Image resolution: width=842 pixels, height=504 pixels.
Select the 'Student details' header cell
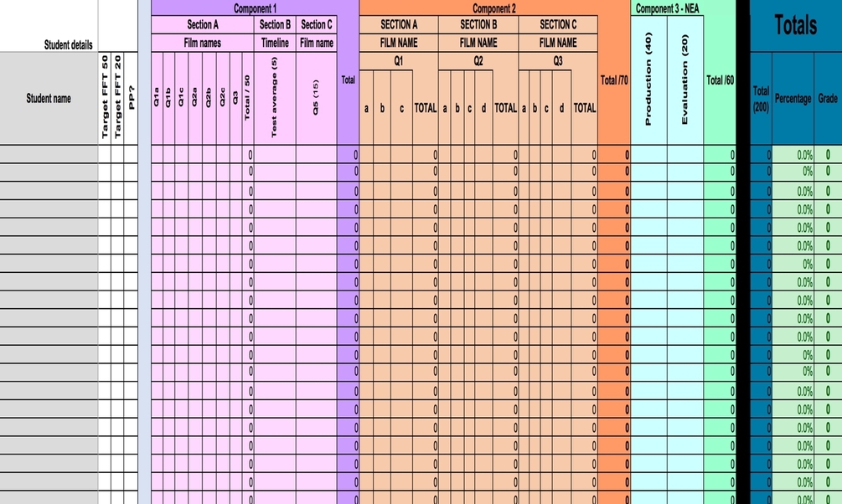coord(49,26)
